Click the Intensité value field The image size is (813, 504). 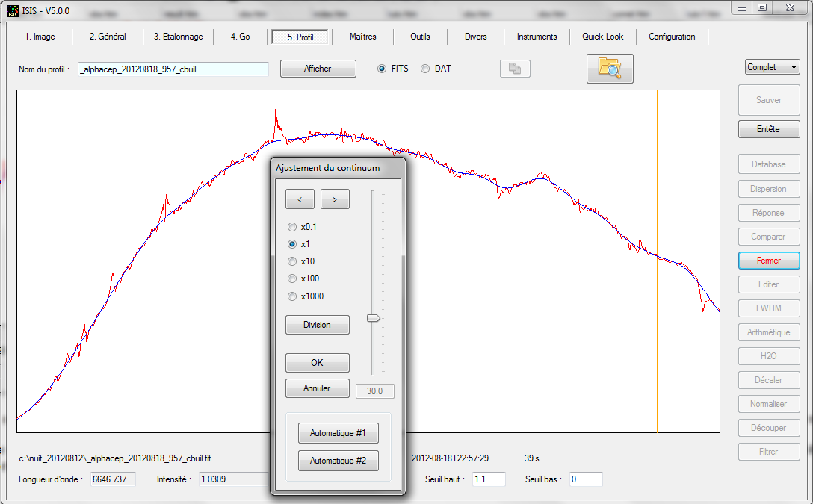(235, 479)
